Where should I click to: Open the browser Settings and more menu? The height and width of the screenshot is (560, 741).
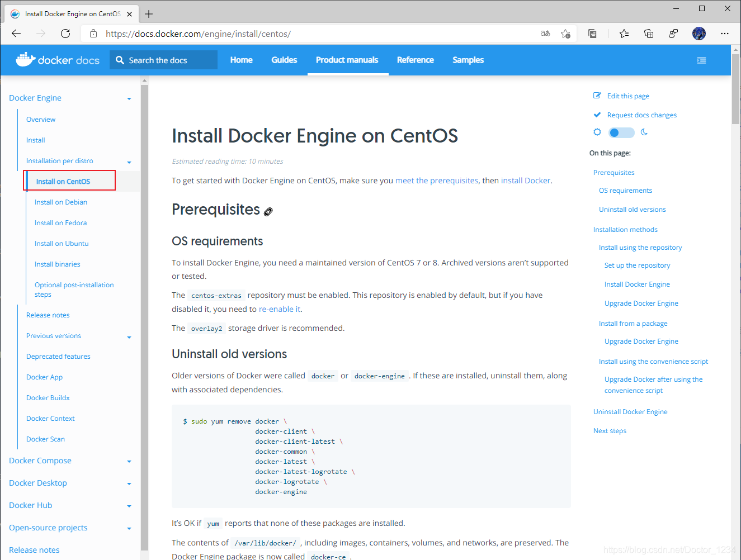click(725, 34)
